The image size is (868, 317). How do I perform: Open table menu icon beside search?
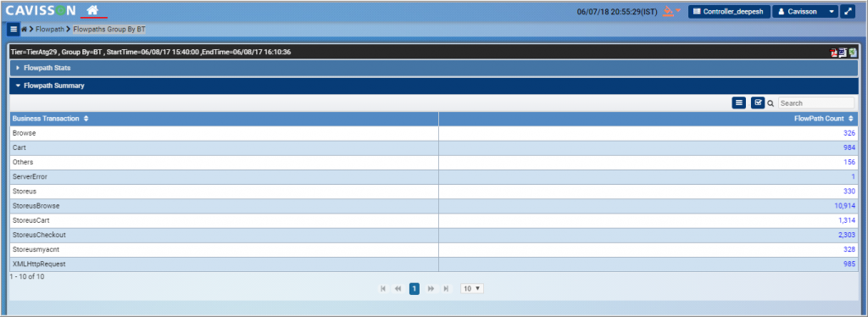click(x=738, y=103)
